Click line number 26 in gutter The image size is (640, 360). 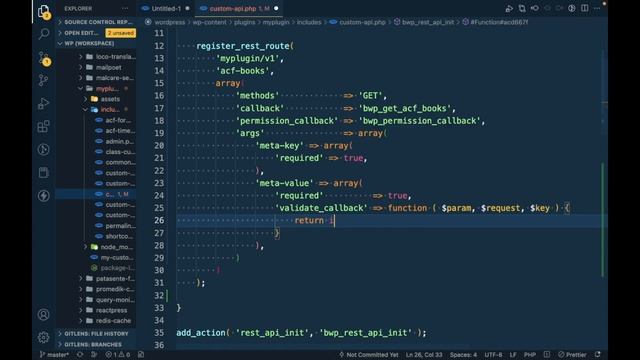click(159, 220)
